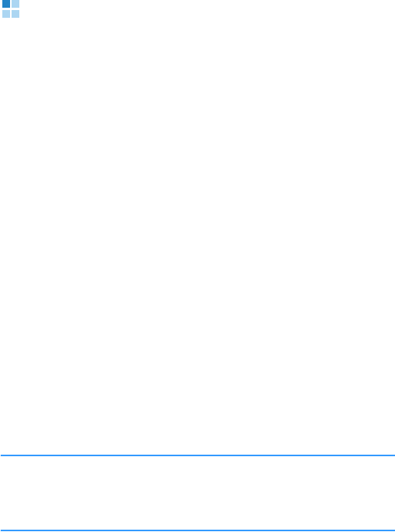The height and width of the screenshot is (532, 395).
Task: Click the left end of upper blue line
Action: coord(2,455)
